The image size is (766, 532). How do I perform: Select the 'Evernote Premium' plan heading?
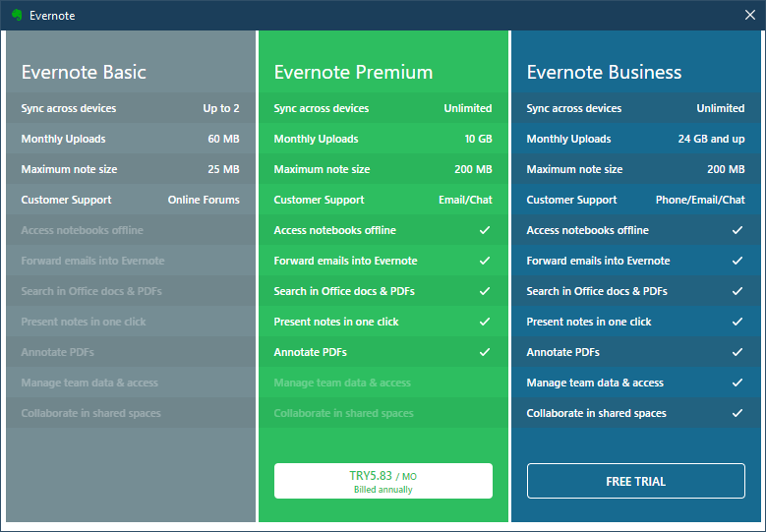353,72
